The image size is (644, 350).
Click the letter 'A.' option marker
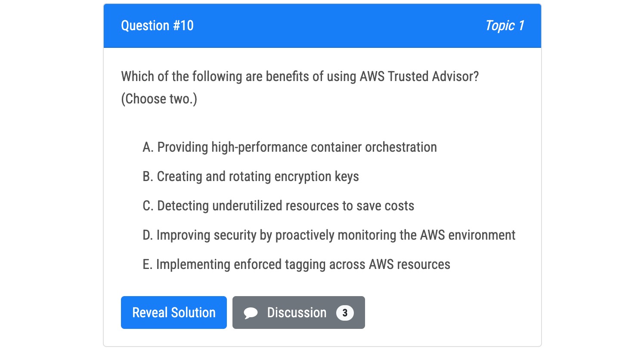[x=148, y=147]
